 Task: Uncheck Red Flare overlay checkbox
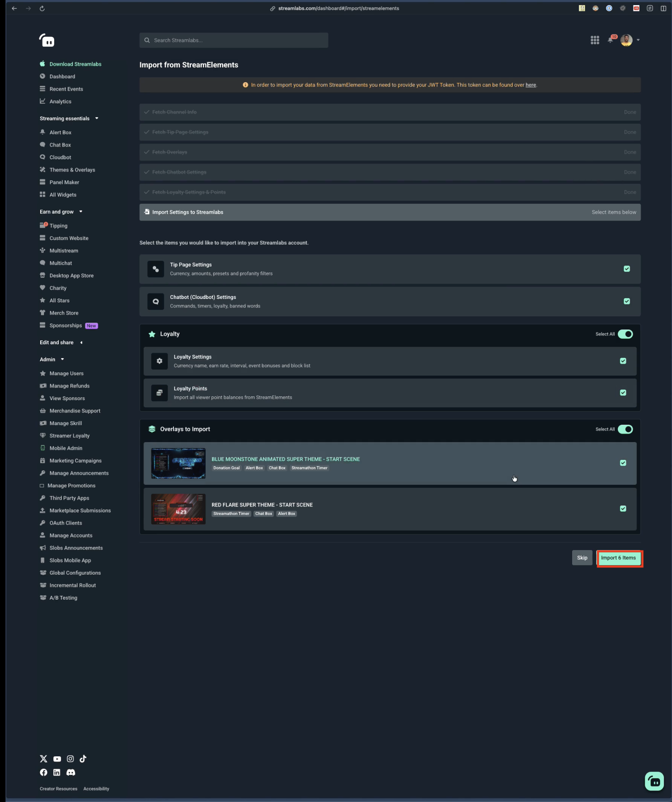(623, 509)
